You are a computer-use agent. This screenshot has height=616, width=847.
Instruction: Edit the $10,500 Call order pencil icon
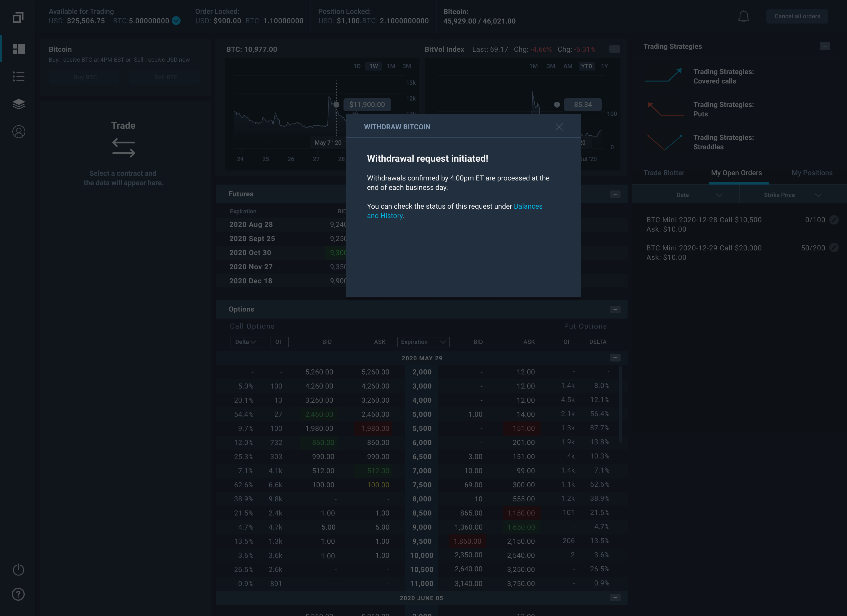(x=833, y=220)
